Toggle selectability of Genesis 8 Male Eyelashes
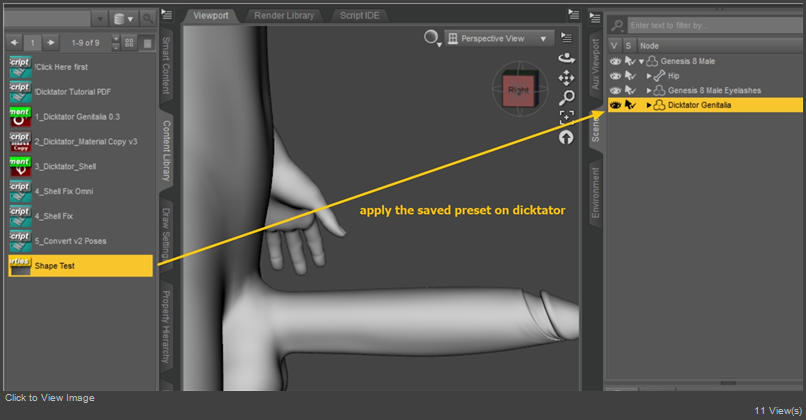Image resolution: width=806 pixels, height=420 pixels. click(630, 90)
